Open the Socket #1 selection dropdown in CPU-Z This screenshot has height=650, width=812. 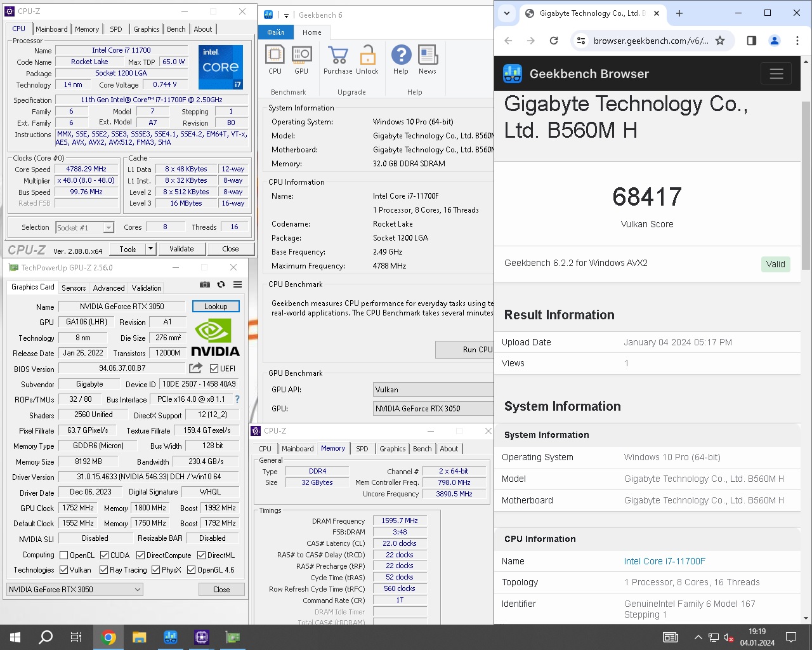(x=84, y=227)
